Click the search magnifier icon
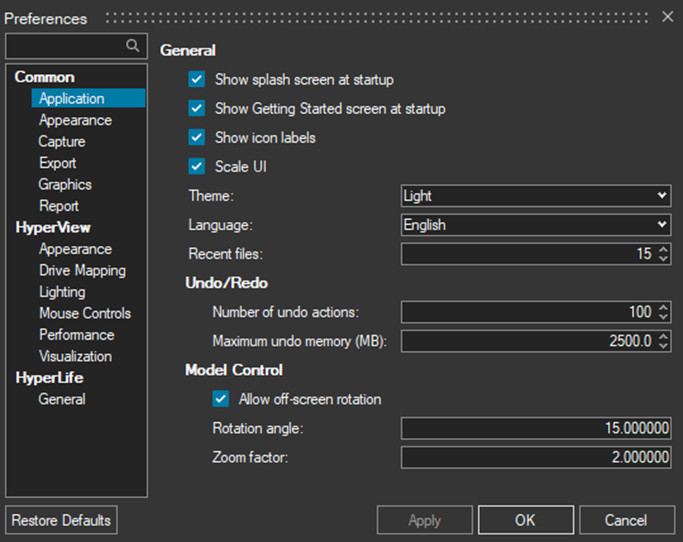Image resolution: width=683 pixels, height=542 pixels. [132, 46]
